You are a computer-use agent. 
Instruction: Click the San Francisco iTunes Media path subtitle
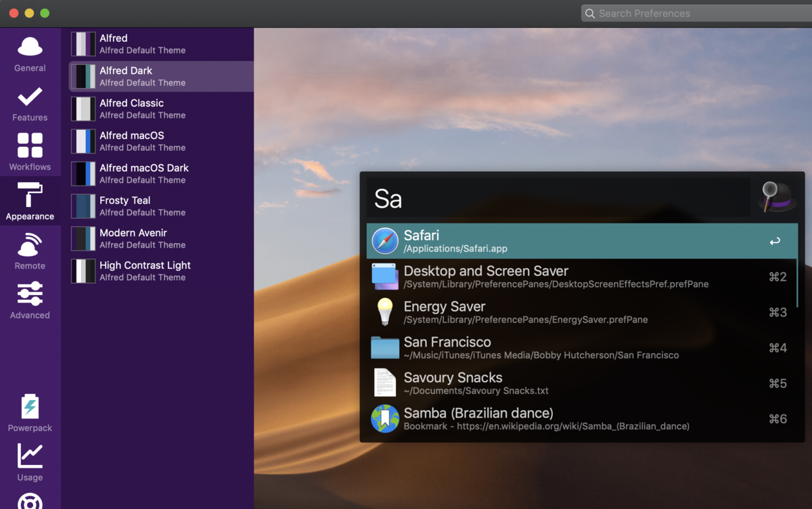pyautogui.click(x=541, y=355)
